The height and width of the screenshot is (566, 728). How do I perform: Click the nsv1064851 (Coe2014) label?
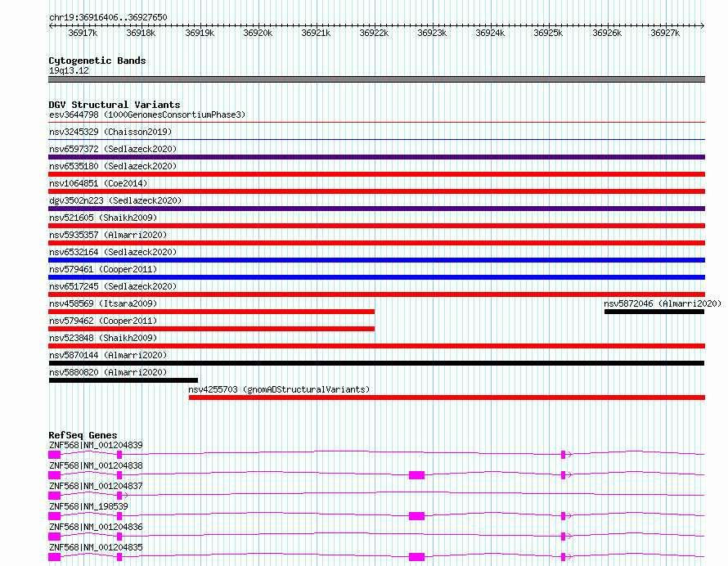98,183
